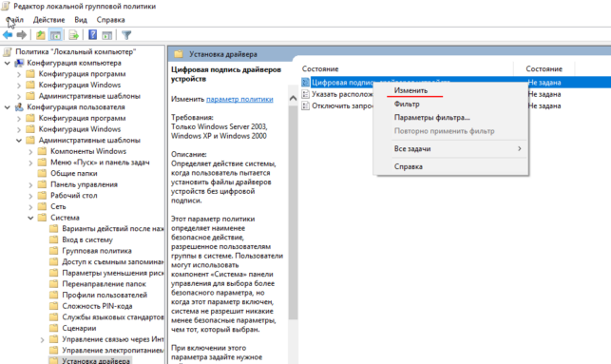Select the Сложность PIN-кода folder
Image resolution: width=611 pixels, height=364 pixels.
coord(97,306)
